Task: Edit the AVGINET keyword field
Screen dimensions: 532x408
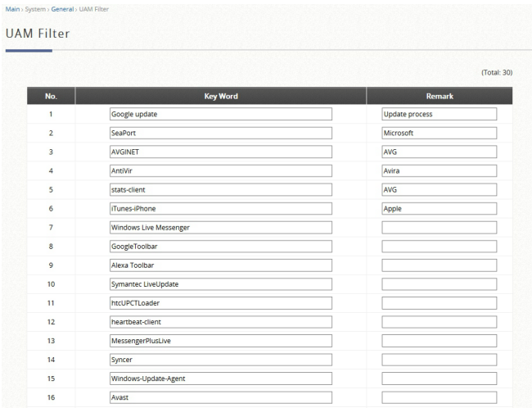Action: pos(221,152)
